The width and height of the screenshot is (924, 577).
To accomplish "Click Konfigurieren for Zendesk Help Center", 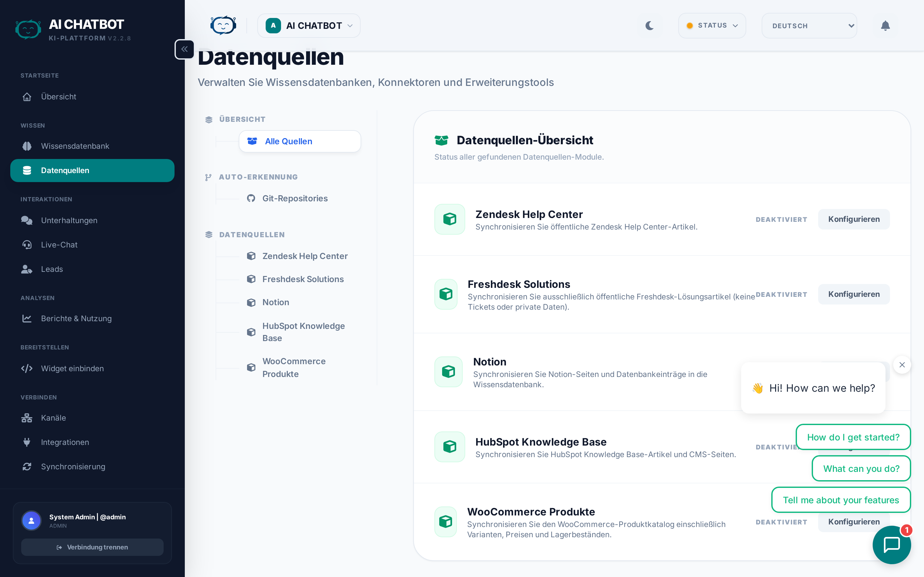I will 853,219.
